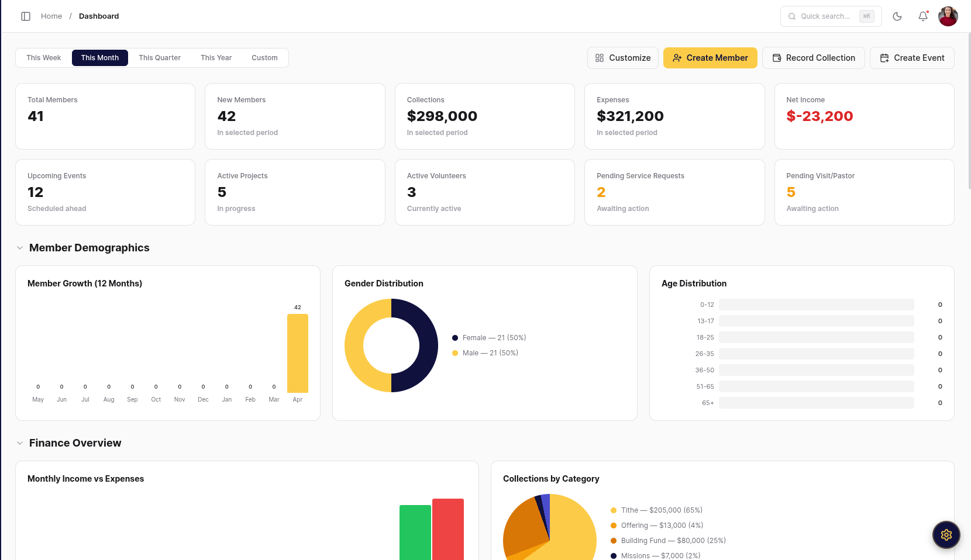Open the Total Members card
The width and height of the screenshot is (971, 560).
click(105, 116)
